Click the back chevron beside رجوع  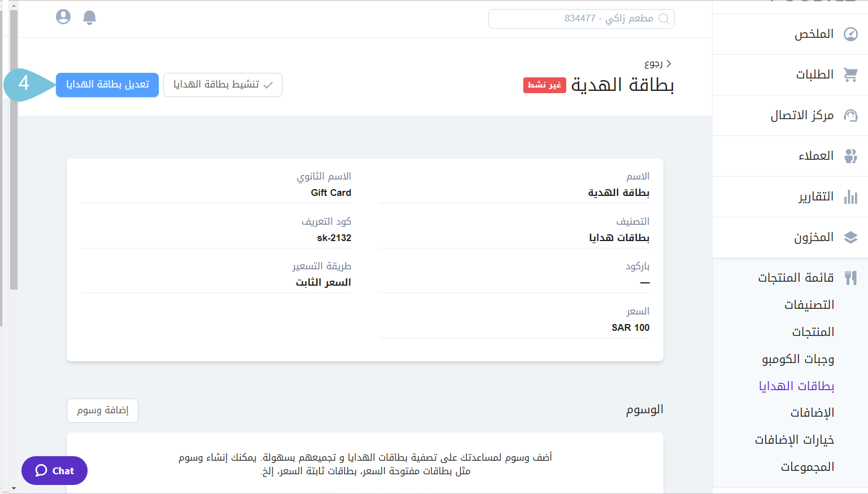[x=669, y=64]
